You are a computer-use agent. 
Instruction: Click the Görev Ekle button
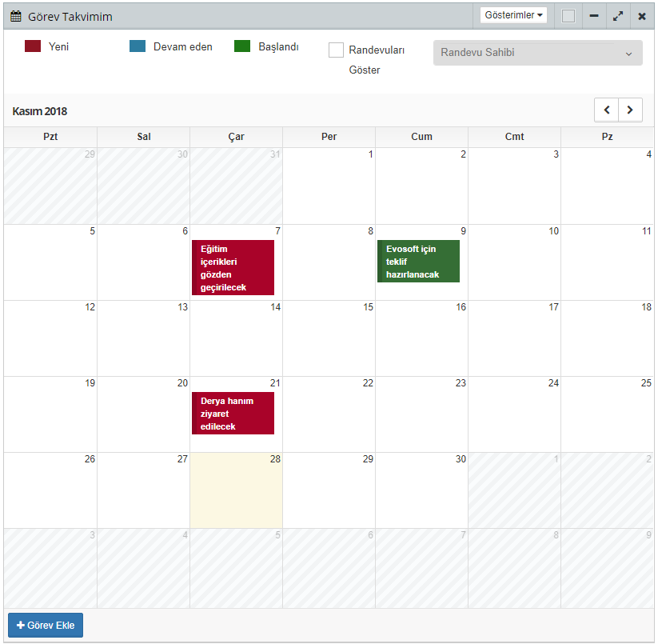tap(46, 625)
